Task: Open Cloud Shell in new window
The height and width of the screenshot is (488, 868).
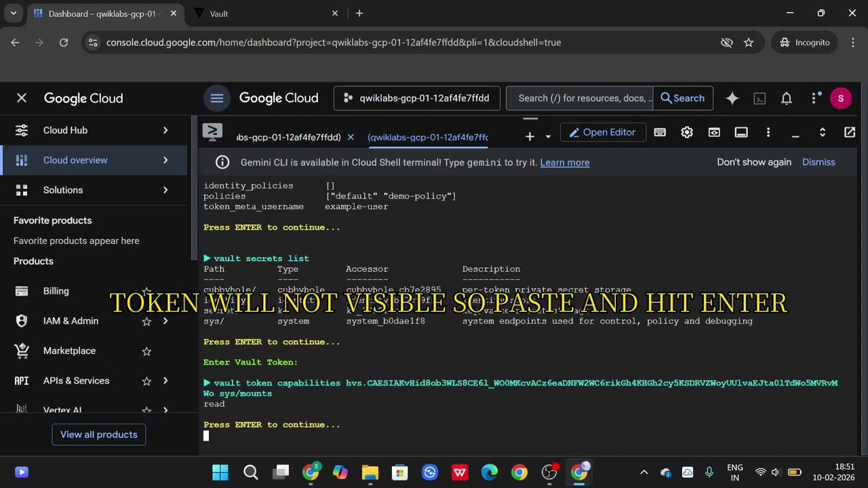Action: click(x=850, y=132)
